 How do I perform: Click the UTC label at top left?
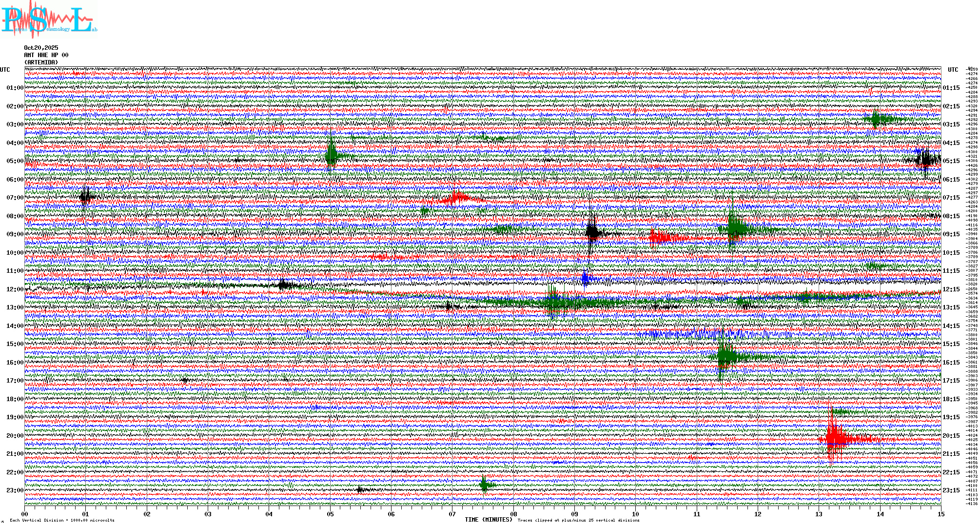[5, 70]
